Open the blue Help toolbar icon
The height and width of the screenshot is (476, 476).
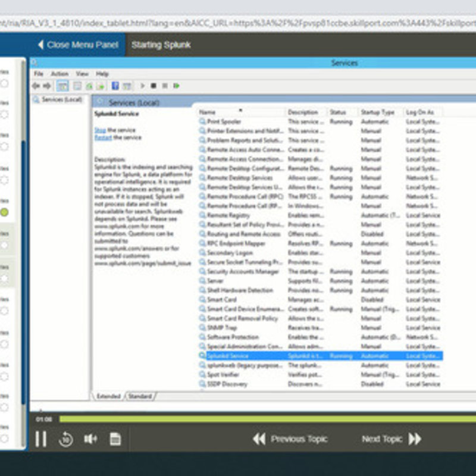(x=115, y=86)
